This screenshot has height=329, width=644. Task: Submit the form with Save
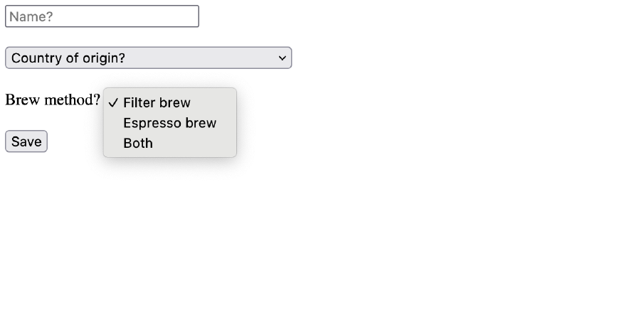tap(26, 141)
